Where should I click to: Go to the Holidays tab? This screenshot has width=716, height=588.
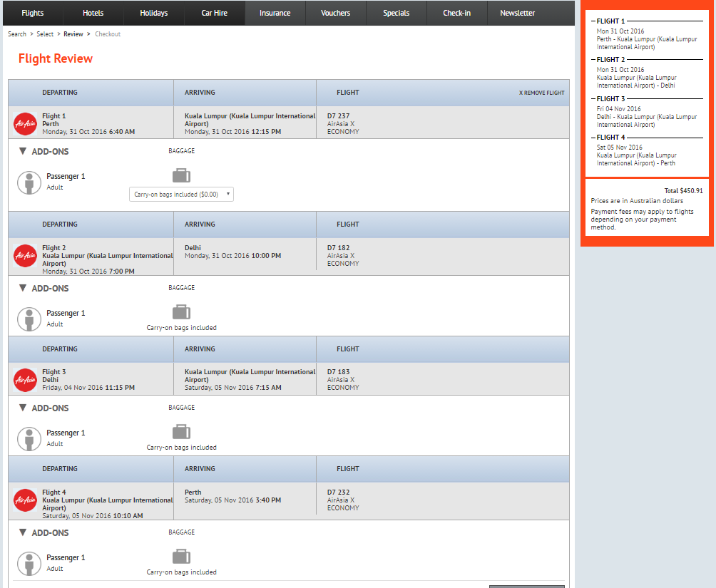click(154, 13)
